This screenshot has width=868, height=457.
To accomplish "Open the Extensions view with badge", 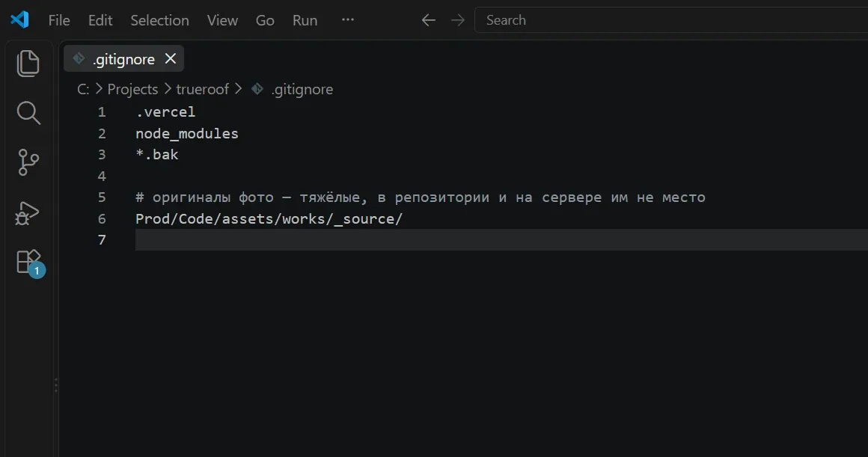I will [29, 263].
